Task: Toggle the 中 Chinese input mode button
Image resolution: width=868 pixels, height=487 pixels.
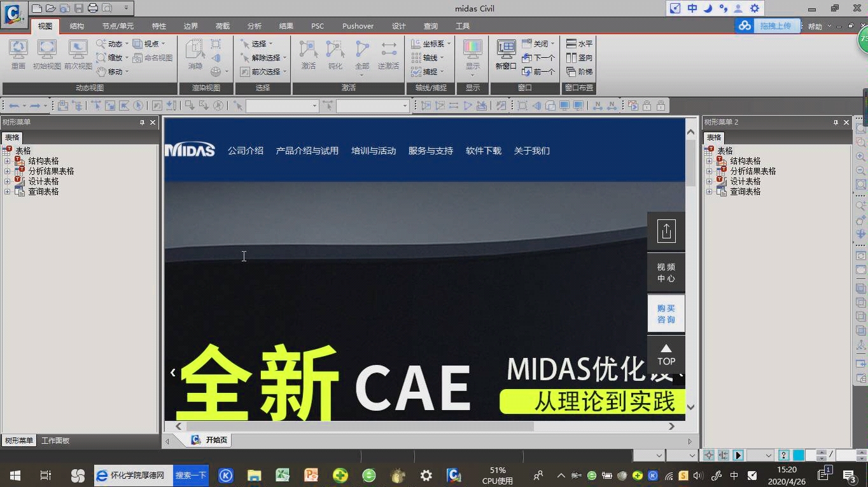Action: (692, 8)
